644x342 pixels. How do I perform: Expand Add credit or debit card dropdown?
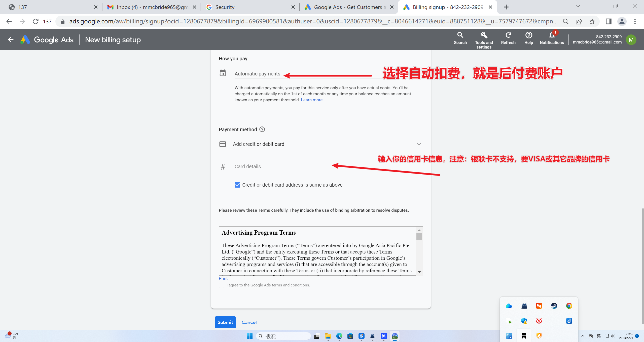pyautogui.click(x=419, y=144)
